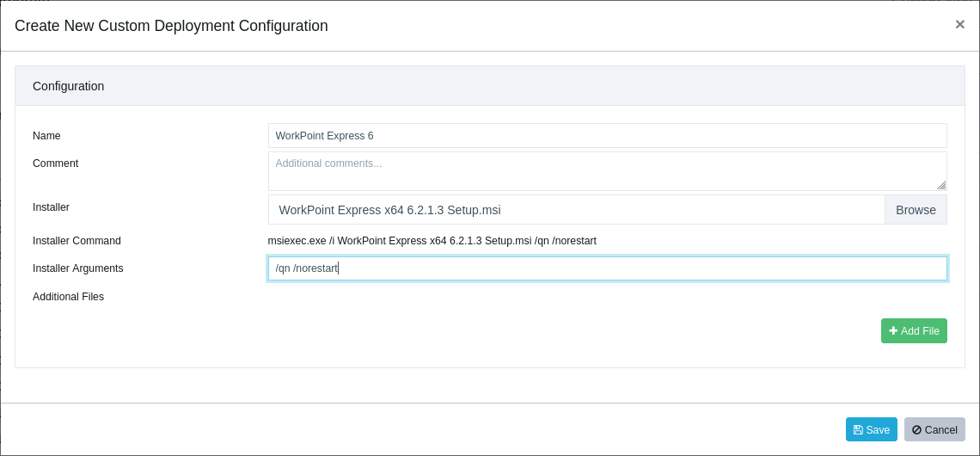Click the dialog title Create New Custom Deployment Configuration

click(171, 26)
